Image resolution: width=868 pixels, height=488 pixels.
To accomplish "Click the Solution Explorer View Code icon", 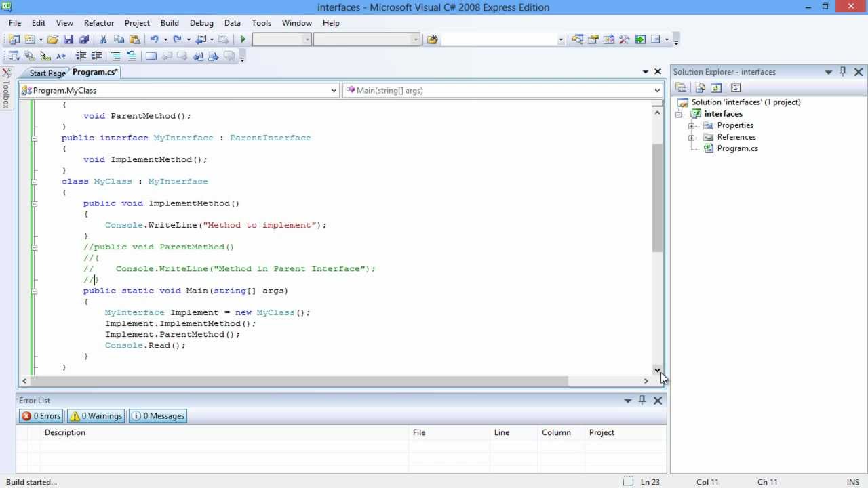I will click(x=736, y=87).
